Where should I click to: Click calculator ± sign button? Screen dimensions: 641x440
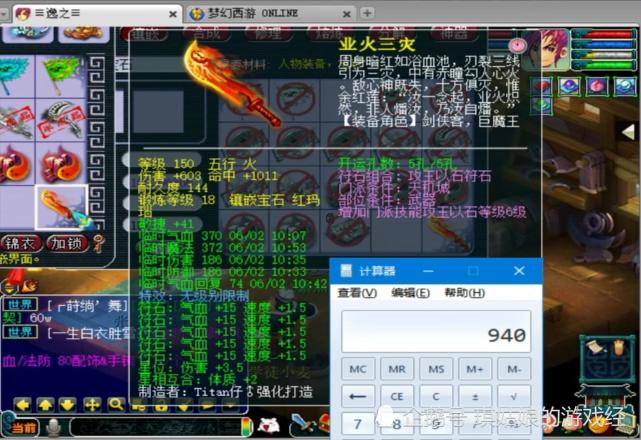tap(475, 396)
